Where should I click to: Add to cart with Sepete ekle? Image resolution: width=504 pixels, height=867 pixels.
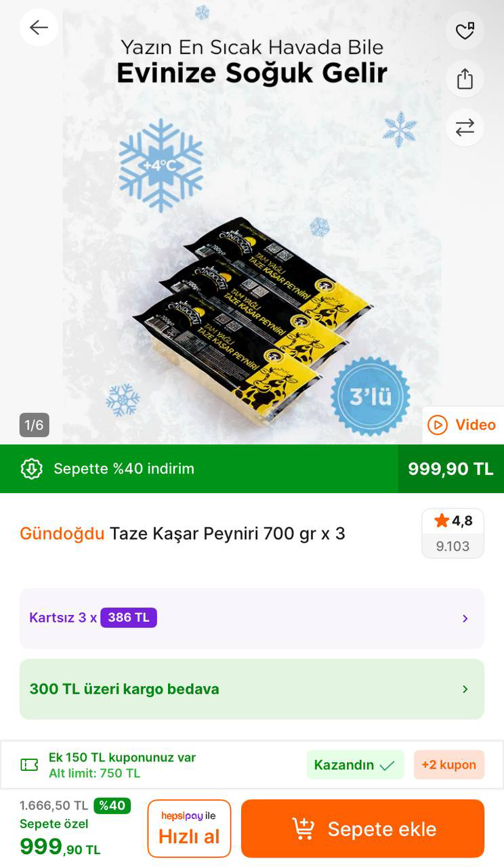[362, 828]
